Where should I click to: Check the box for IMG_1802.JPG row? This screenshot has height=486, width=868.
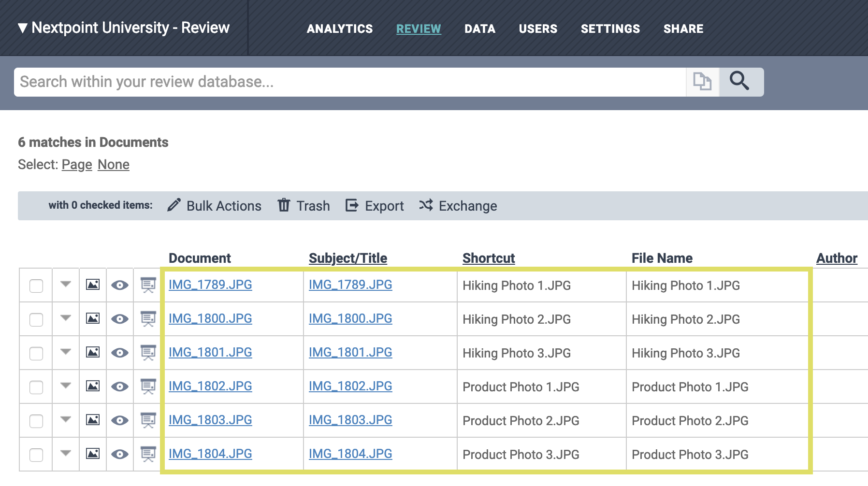(36, 387)
